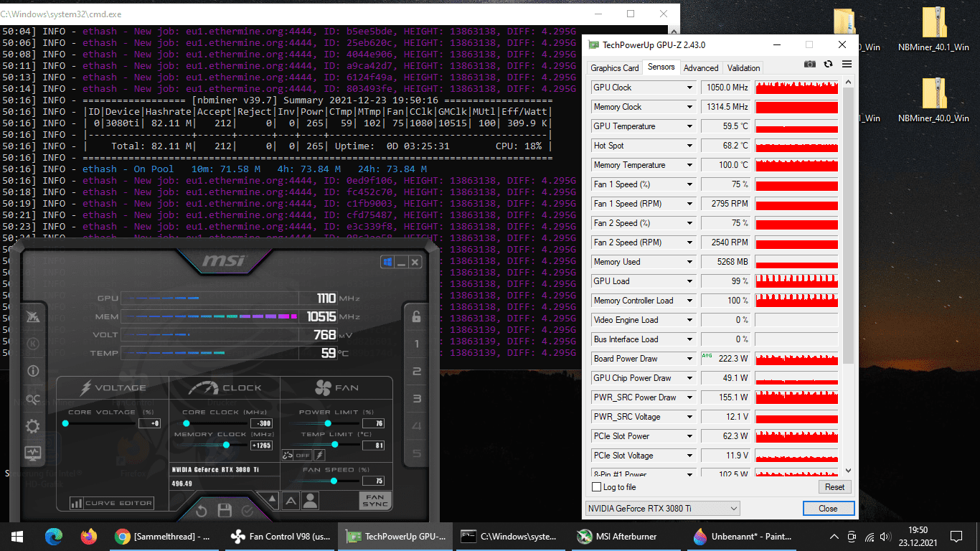
Task: Click the core clock value field -300
Action: pos(262,423)
